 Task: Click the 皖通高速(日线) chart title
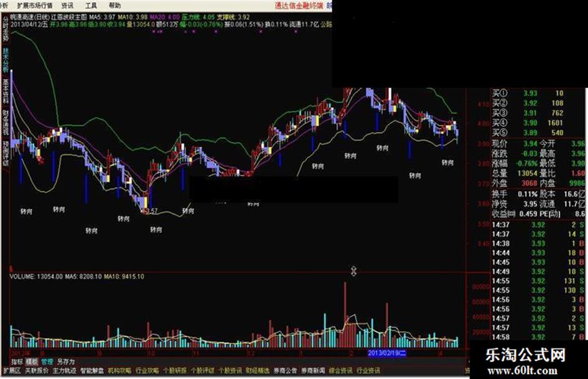click(30, 17)
